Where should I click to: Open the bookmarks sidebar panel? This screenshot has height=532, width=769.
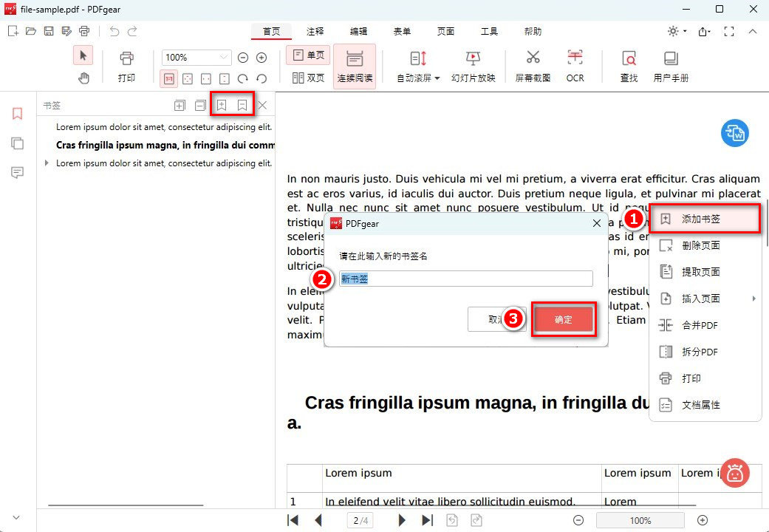pyautogui.click(x=17, y=114)
